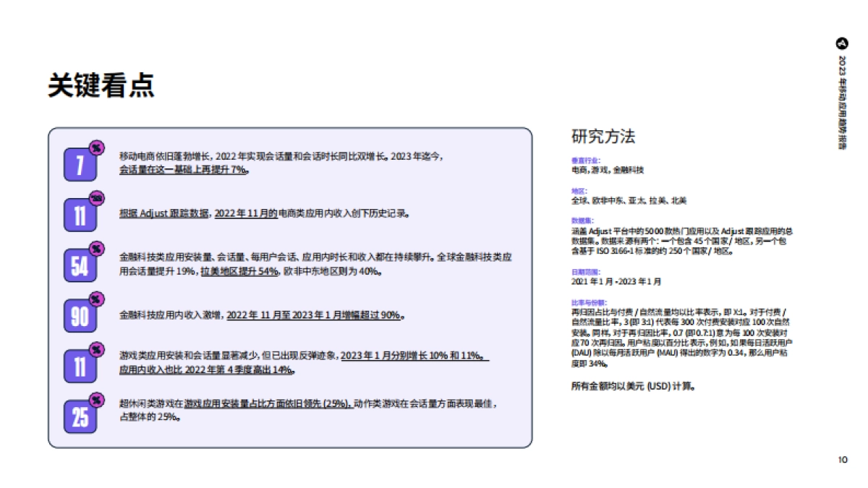868x488 pixels.
Task: Click the 11% badge next to Adjust tracking data
Action: coord(81,214)
